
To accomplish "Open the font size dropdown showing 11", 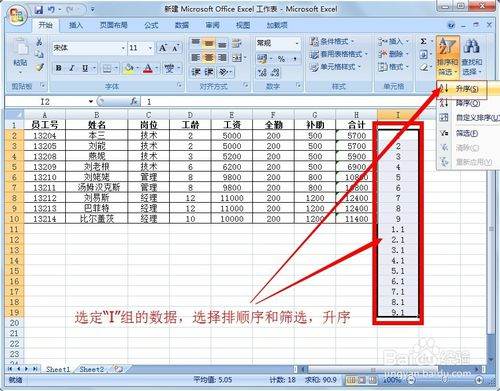I will [150, 48].
